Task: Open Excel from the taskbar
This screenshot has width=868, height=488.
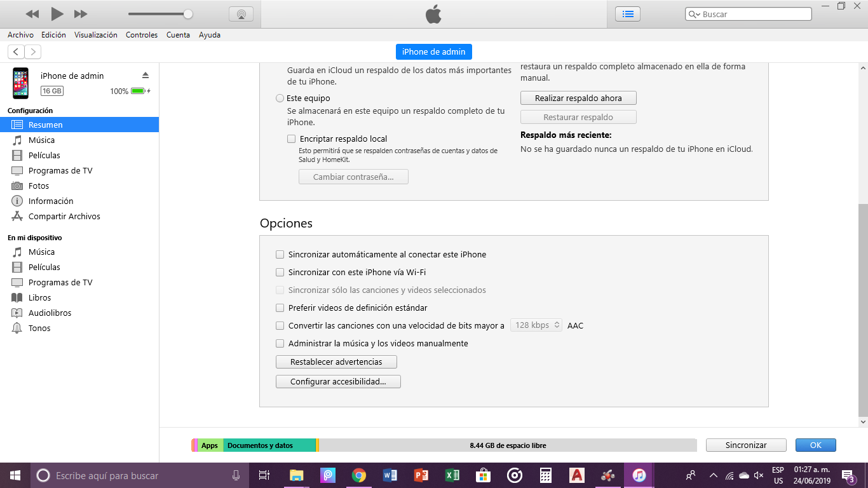Action: pos(452,475)
